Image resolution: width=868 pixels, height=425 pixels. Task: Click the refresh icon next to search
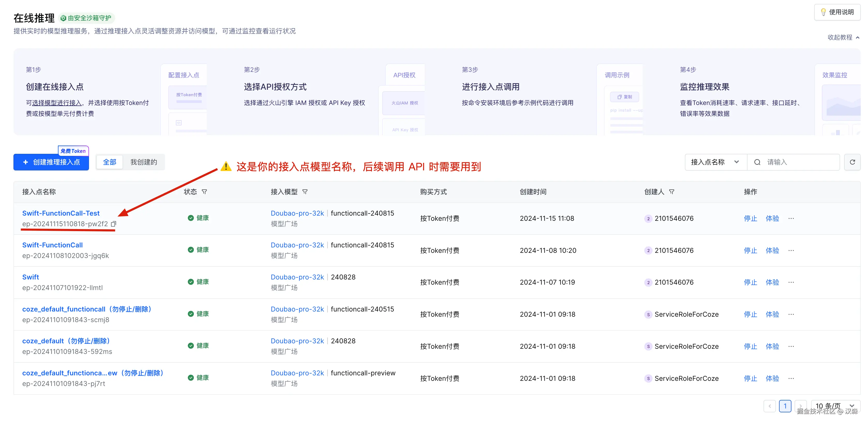pos(852,162)
